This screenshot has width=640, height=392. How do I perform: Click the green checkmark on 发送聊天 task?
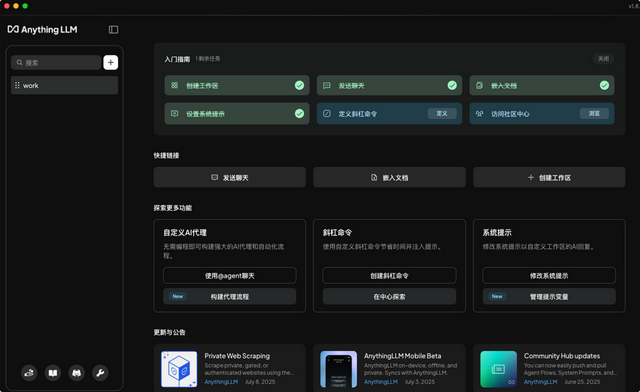click(452, 85)
